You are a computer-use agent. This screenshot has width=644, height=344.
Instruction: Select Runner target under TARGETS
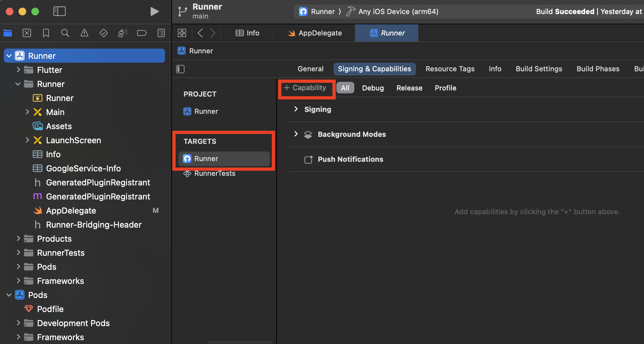coord(224,159)
